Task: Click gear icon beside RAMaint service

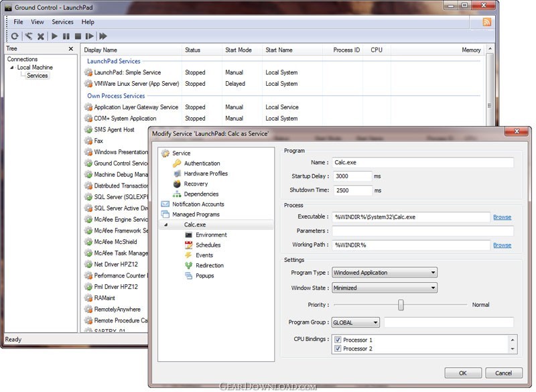Action: 88,298
